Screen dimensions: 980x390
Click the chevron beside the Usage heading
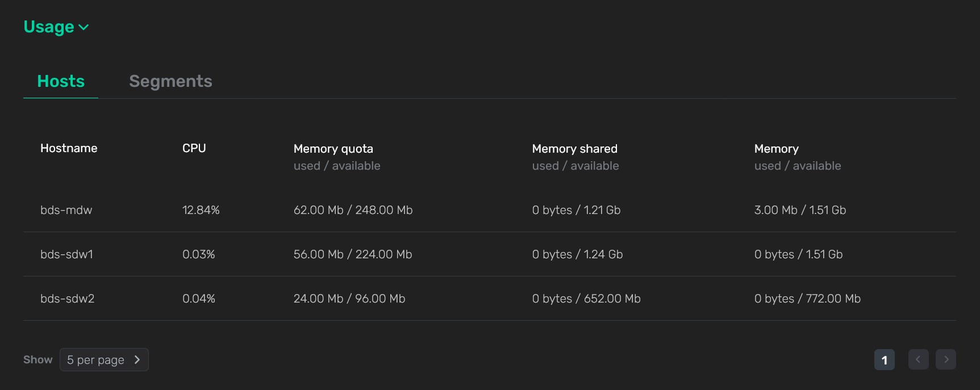[x=84, y=27]
